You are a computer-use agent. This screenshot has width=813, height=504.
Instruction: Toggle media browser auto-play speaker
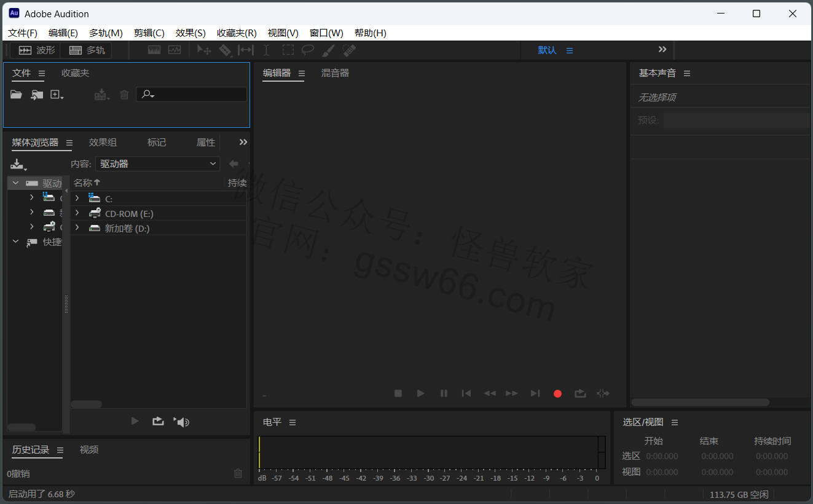point(181,422)
